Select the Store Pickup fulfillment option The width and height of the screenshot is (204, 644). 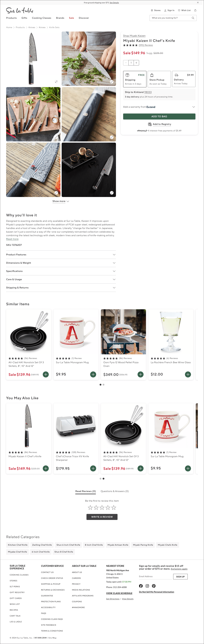[x=159, y=79]
